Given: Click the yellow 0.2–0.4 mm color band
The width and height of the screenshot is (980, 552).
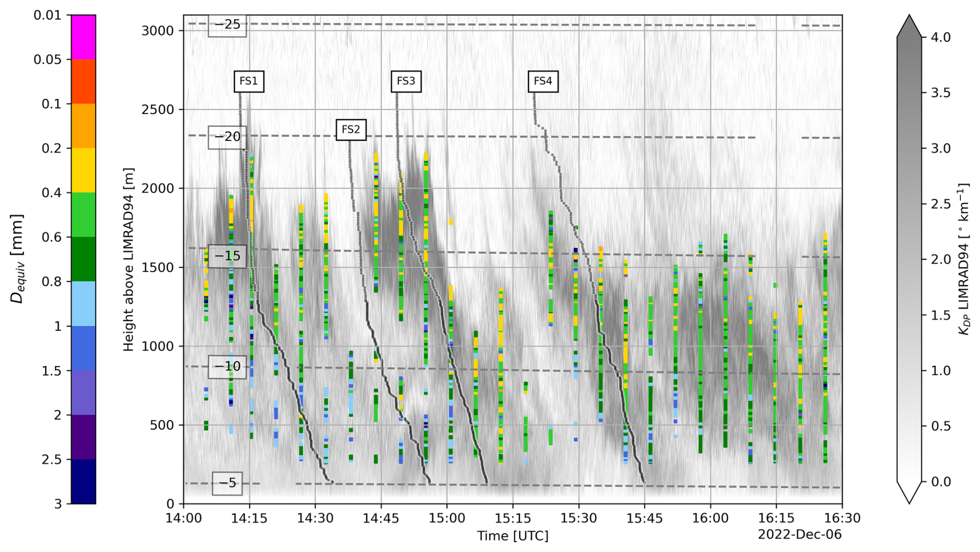Looking at the screenshot, I should (83, 170).
